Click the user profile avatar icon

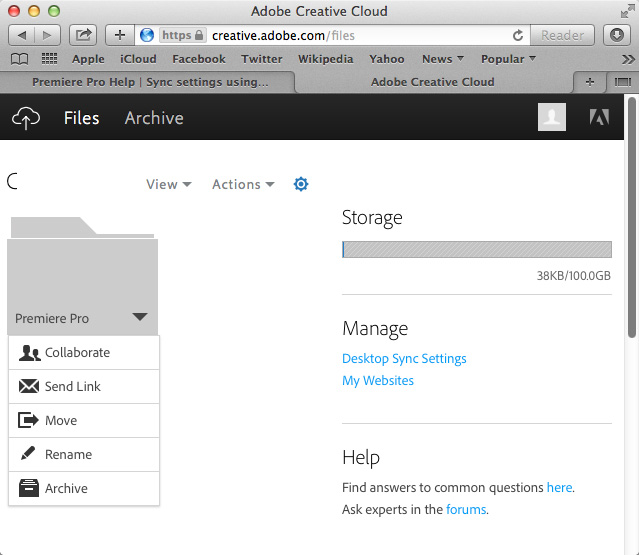tap(552, 117)
